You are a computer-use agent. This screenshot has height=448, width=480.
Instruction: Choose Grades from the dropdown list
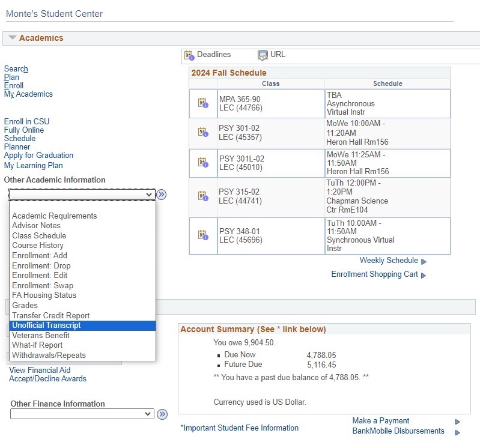coord(82,306)
